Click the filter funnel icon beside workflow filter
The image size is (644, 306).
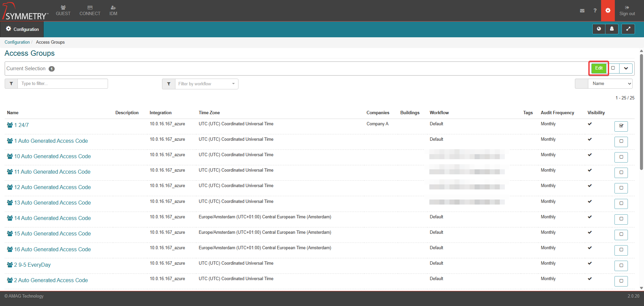[169, 84]
